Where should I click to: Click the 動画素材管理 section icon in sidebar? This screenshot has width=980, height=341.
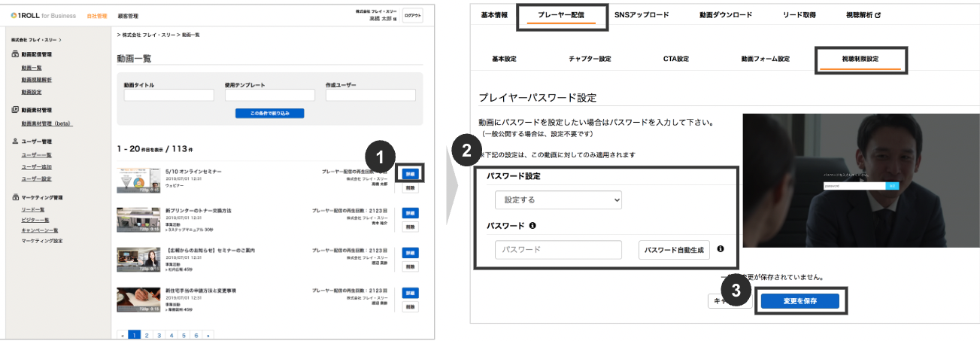(x=15, y=110)
